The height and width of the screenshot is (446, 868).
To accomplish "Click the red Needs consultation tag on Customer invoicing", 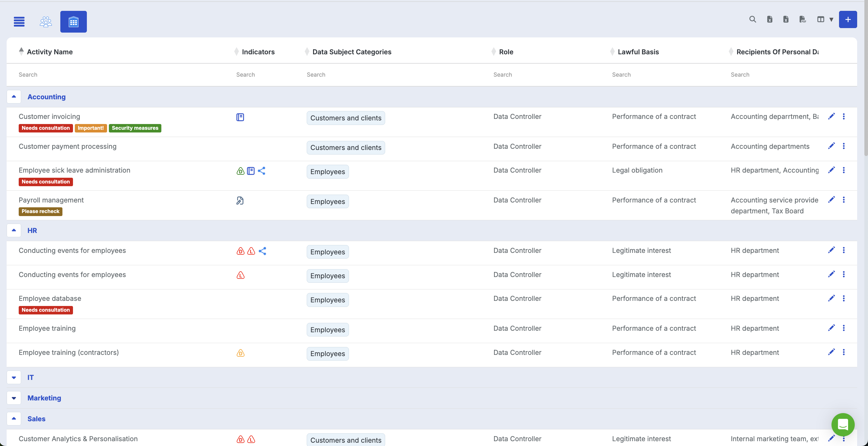I will click(46, 128).
